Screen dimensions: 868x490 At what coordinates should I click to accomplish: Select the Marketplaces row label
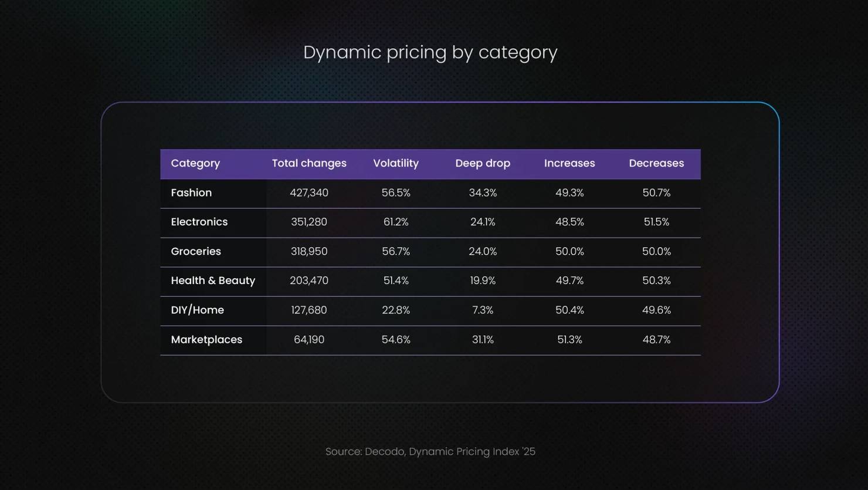click(x=206, y=340)
